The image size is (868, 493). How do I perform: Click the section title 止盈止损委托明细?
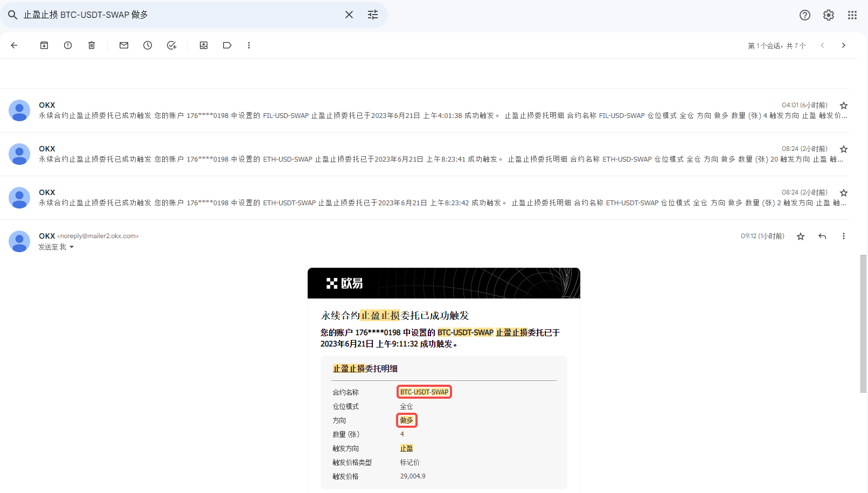point(365,369)
